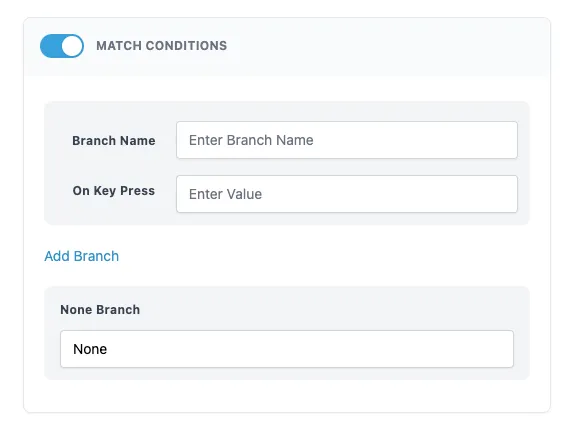The image size is (570, 423).
Task: Click the blue portion of the toggle
Action: click(50, 46)
